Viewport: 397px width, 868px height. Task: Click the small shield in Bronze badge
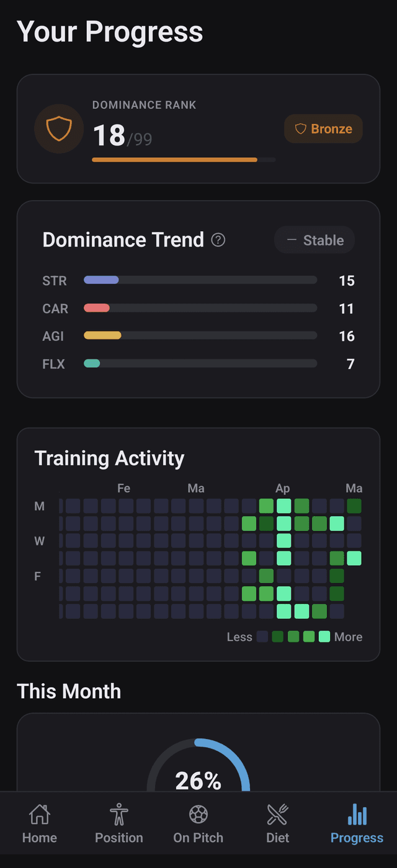click(x=301, y=129)
